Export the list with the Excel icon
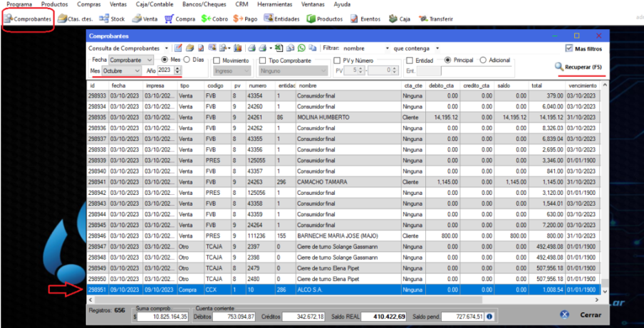Viewport: 644px width, 328px height. pos(279,48)
